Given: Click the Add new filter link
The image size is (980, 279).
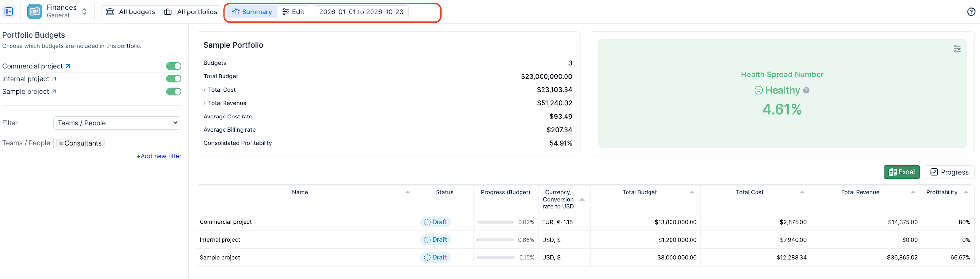Looking at the screenshot, I should click(x=159, y=156).
